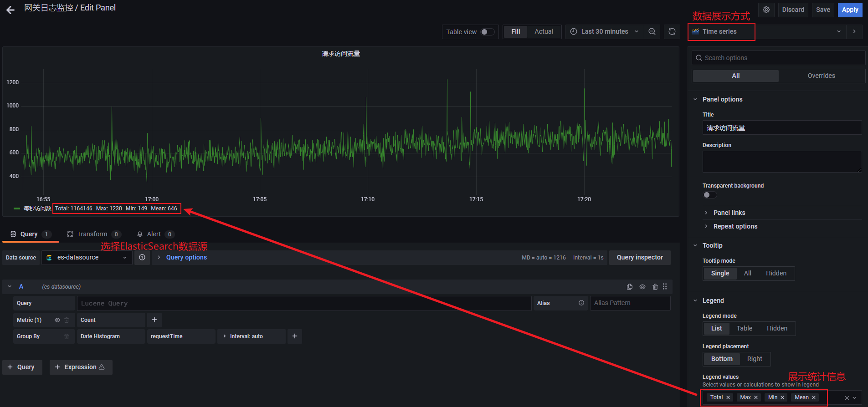Click the Alias info icon
This screenshot has width=868, height=407.
click(581, 303)
